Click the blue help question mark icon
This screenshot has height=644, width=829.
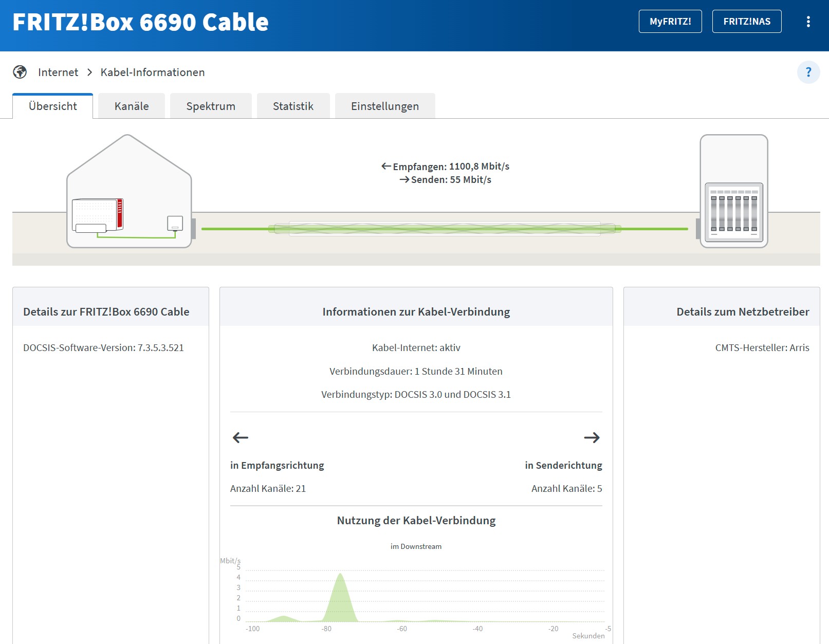coord(808,72)
